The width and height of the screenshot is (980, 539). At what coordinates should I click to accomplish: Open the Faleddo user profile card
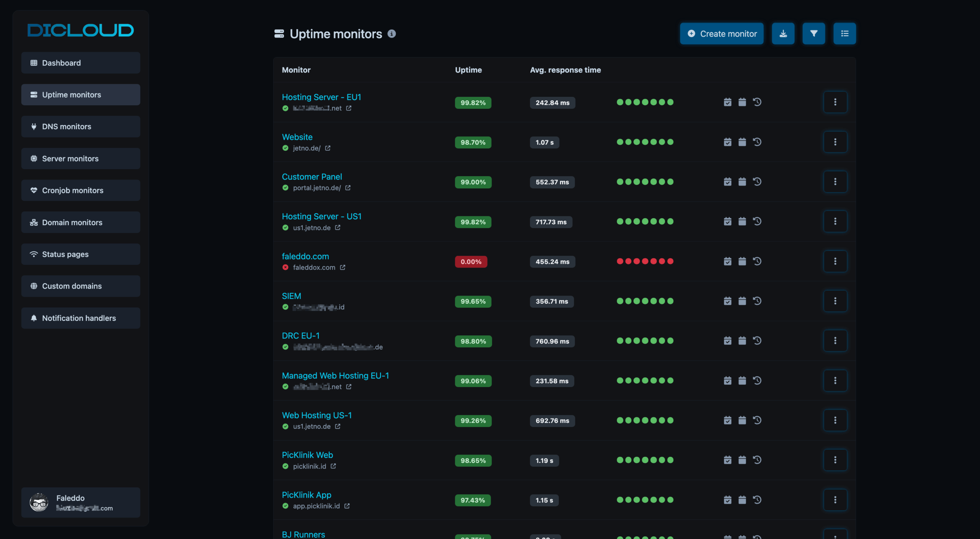pos(81,503)
